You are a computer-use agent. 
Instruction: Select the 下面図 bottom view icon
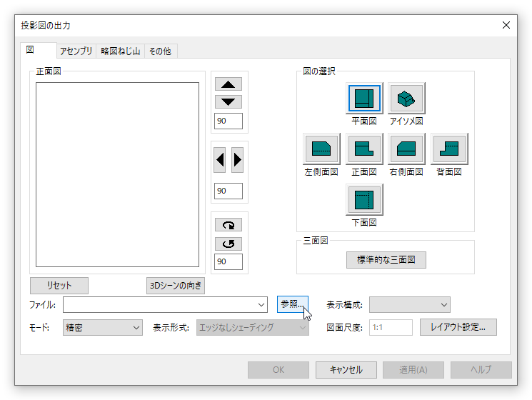point(364,200)
